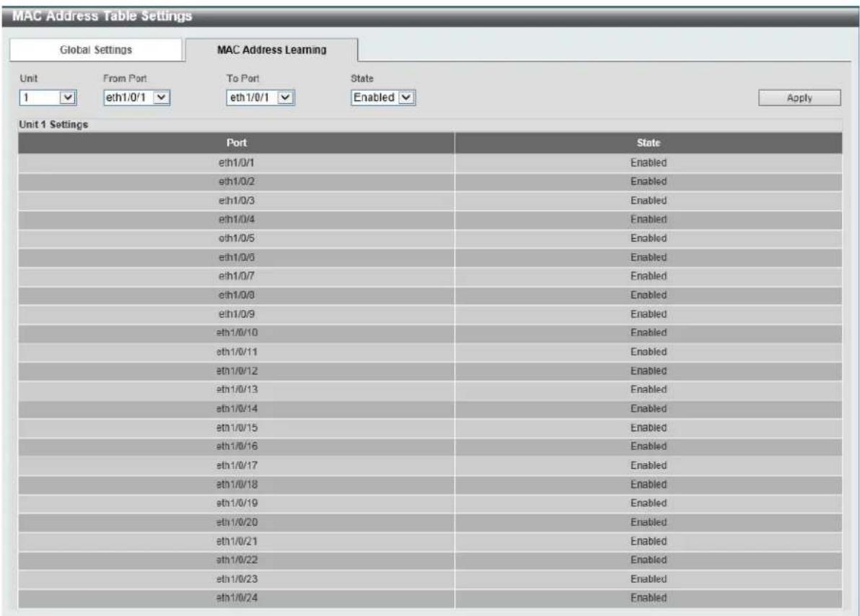
Task: Select the eth1/0/15 port cell
Action: click(237, 428)
